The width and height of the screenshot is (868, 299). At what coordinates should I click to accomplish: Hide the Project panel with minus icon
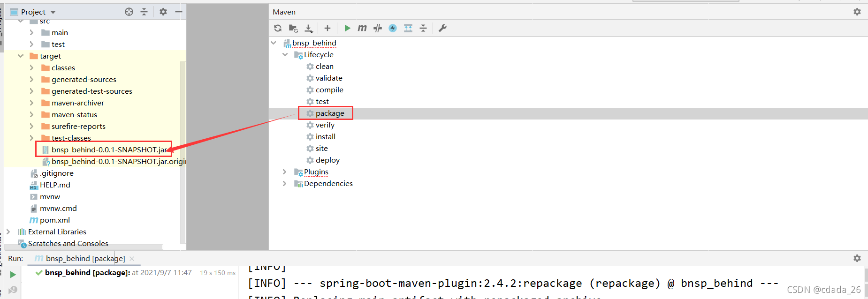179,12
